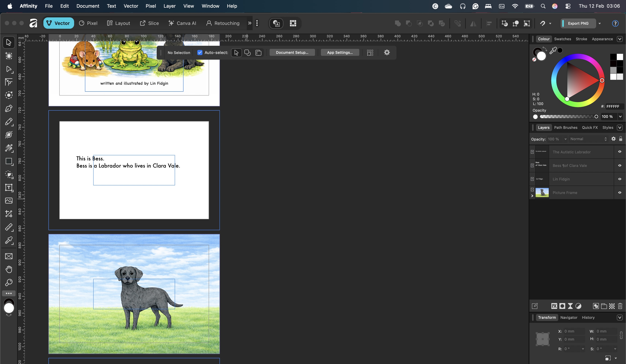The width and height of the screenshot is (626, 364).
Task: Choose the Place Image tool
Action: (9, 201)
